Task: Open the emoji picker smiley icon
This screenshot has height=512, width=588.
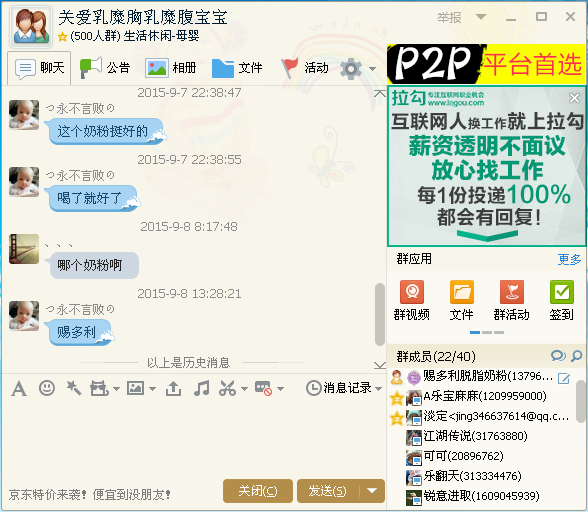Action: (x=47, y=388)
